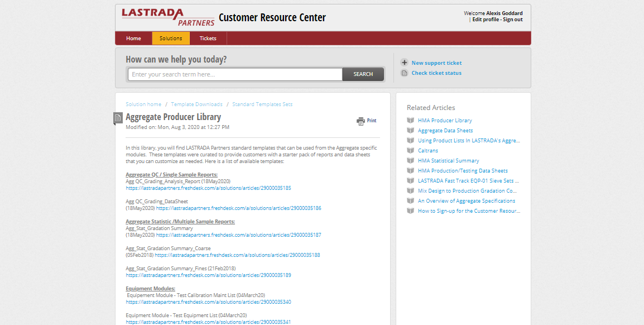Click Sign out link
This screenshot has height=325, width=644.
[513, 20]
